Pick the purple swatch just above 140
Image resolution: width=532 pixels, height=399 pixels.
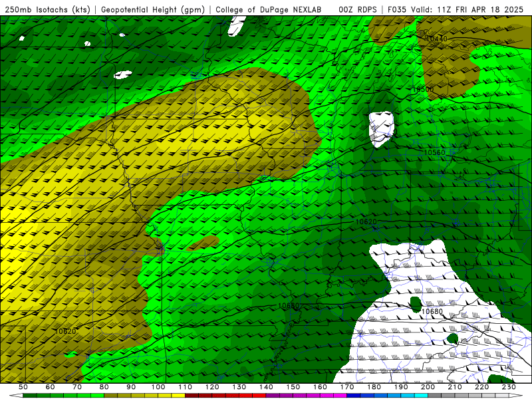pos(273,396)
